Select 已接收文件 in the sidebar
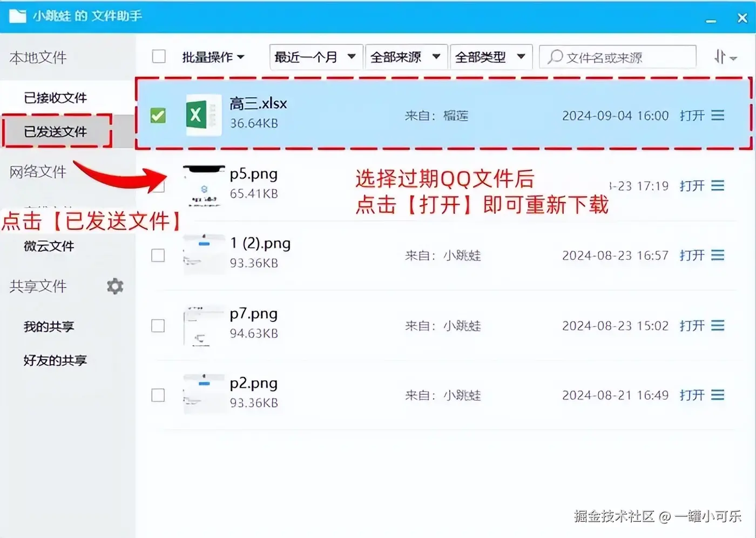 56,98
